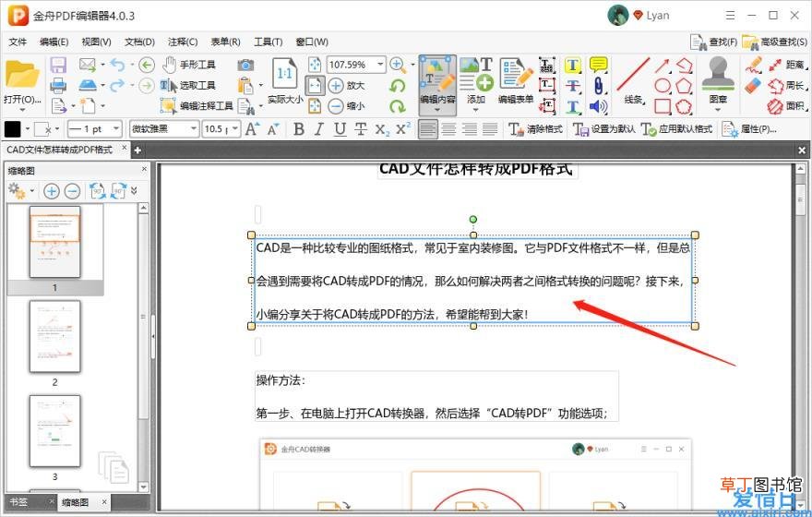This screenshot has width=812, height=517.
Task: Select the Selection tool (选取工具)
Action: click(x=188, y=86)
